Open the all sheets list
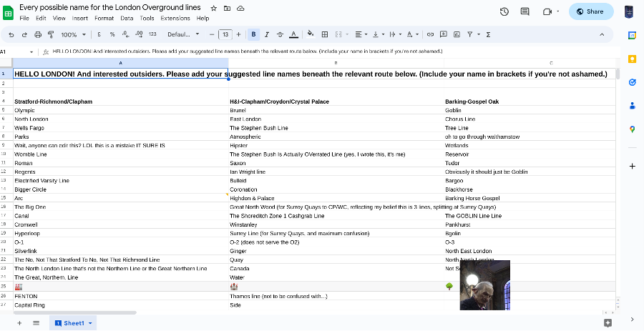The height and width of the screenshot is (331, 644). [36, 323]
